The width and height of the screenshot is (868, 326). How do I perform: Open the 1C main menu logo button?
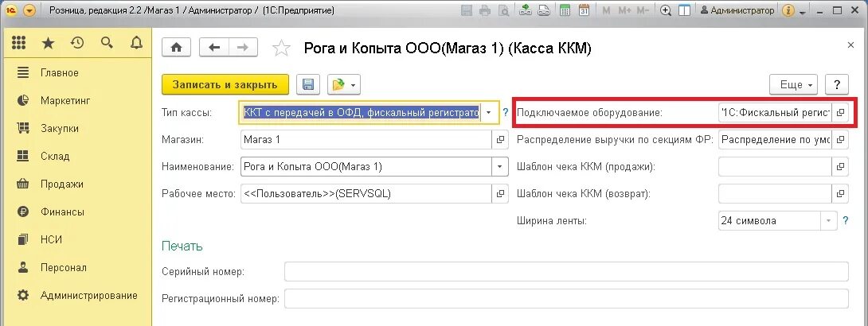[11, 10]
